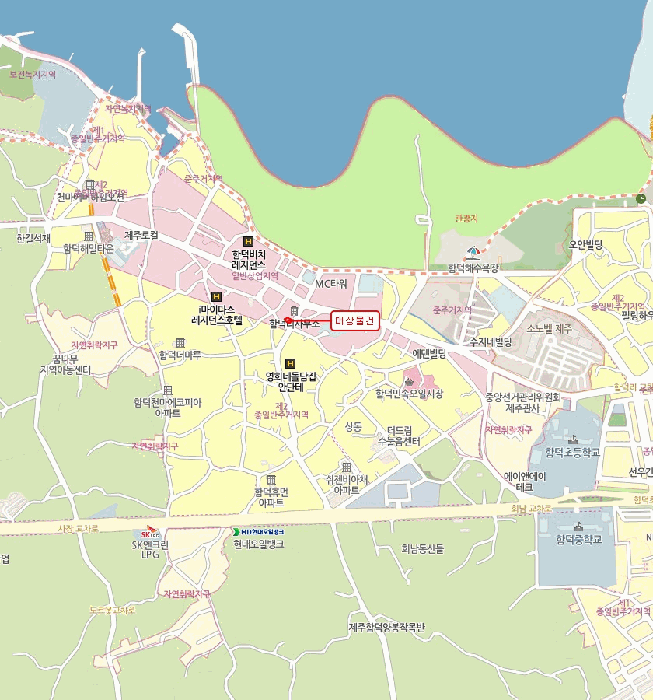653x700 pixels.
Task: Click the 함덕해밀타운 label
Action: click(x=88, y=248)
